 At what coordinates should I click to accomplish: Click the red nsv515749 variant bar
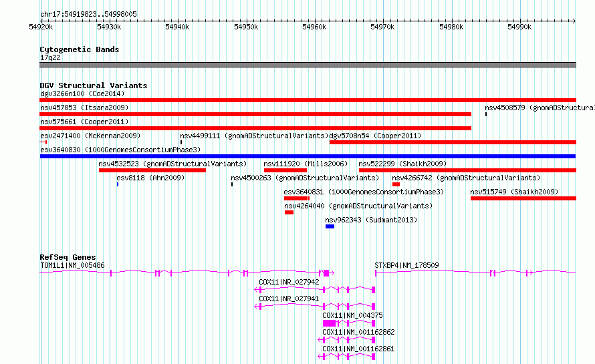point(523,198)
